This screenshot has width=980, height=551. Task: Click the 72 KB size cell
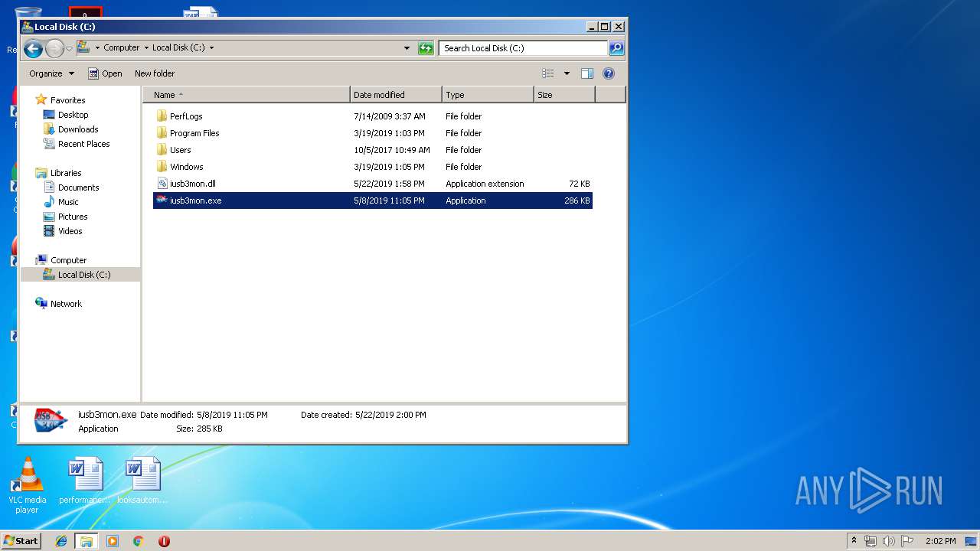pyautogui.click(x=580, y=184)
